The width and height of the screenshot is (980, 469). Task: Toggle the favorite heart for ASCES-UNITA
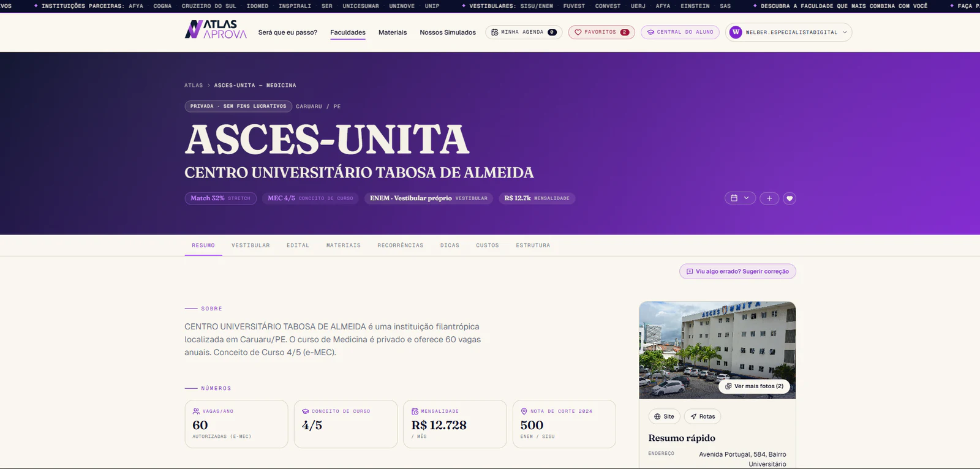(x=790, y=198)
